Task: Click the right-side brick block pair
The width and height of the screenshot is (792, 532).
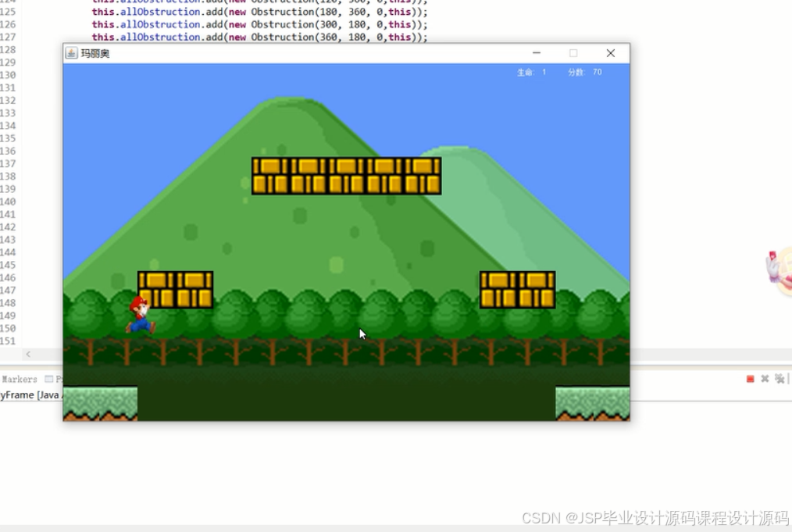Action: click(x=517, y=290)
